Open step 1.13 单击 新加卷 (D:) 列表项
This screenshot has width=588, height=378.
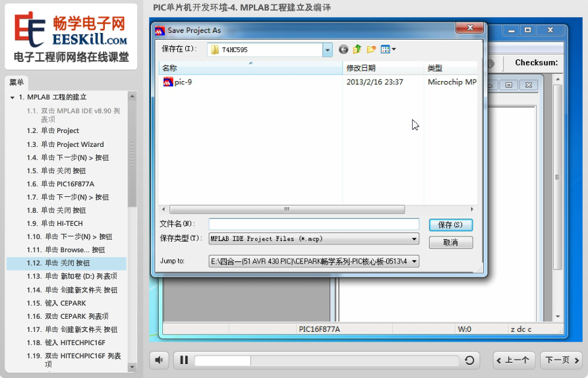click(x=72, y=276)
